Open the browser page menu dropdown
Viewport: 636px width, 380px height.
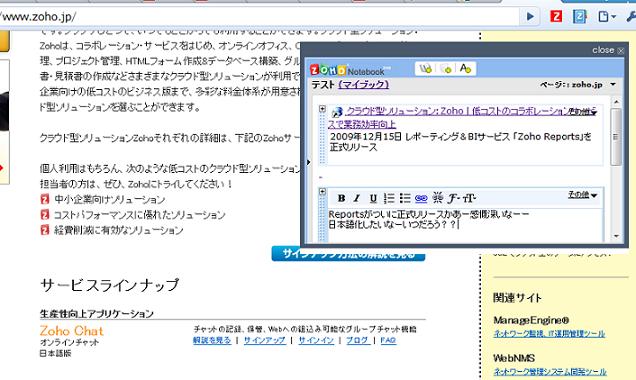pyautogui.click(x=607, y=17)
